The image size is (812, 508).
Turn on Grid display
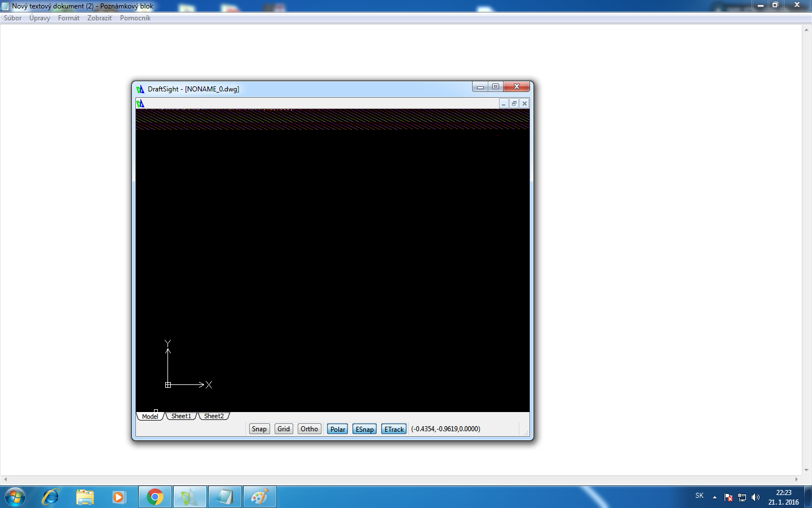click(284, 429)
